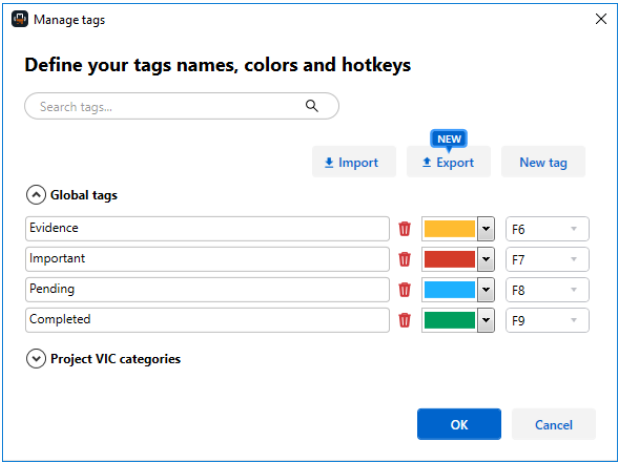Click the app icon in title bar
This screenshot has height=465, width=620.
[20, 19]
